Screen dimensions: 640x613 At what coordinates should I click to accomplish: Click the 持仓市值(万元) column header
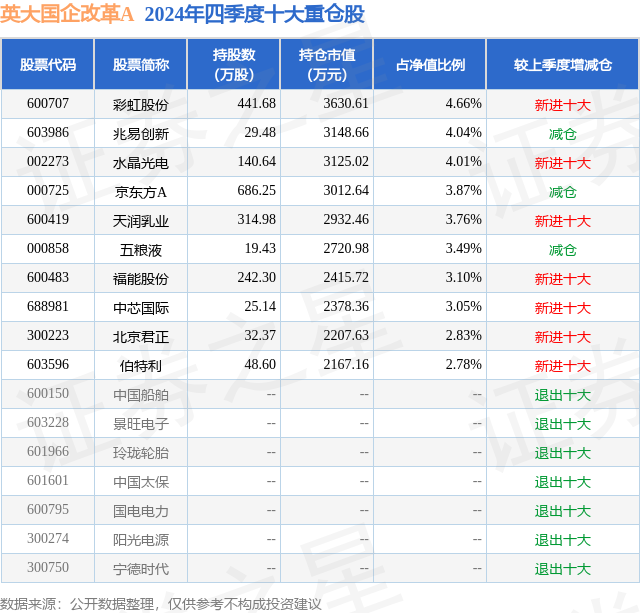pyautogui.click(x=327, y=64)
